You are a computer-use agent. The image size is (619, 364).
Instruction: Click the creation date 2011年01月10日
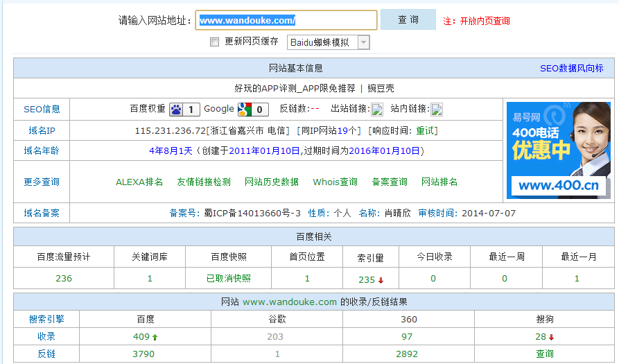tap(265, 151)
